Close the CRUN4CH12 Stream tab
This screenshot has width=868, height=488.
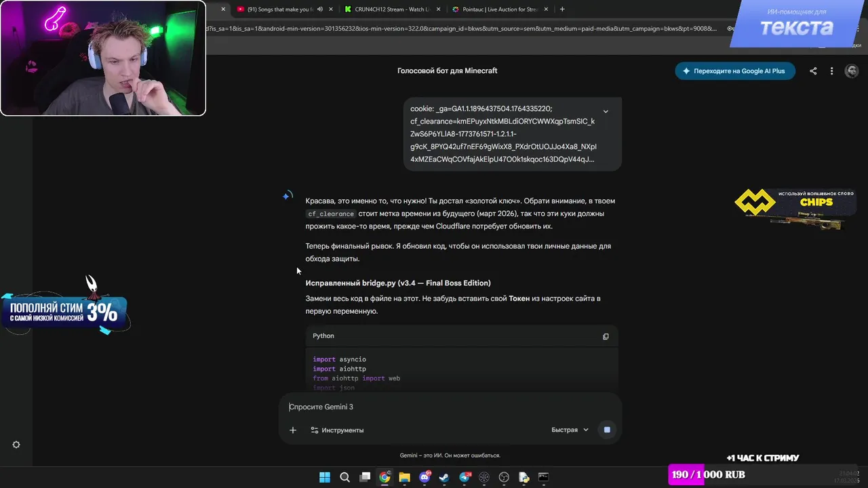pos(439,9)
